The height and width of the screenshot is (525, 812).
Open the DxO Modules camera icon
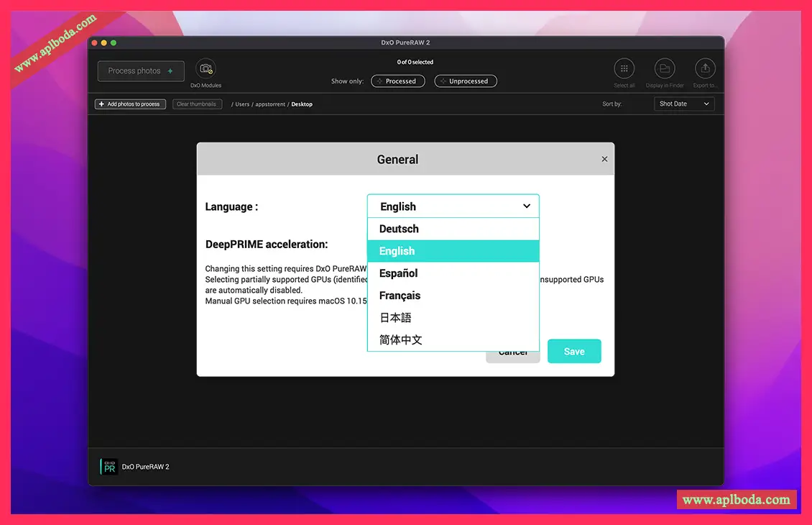pos(206,69)
